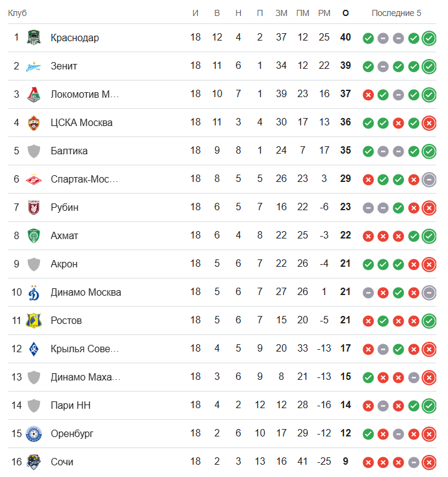Click the Spartak Moscow club logo
Image resolution: width=448 pixels, height=477 pixels.
click(x=34, y=179)
